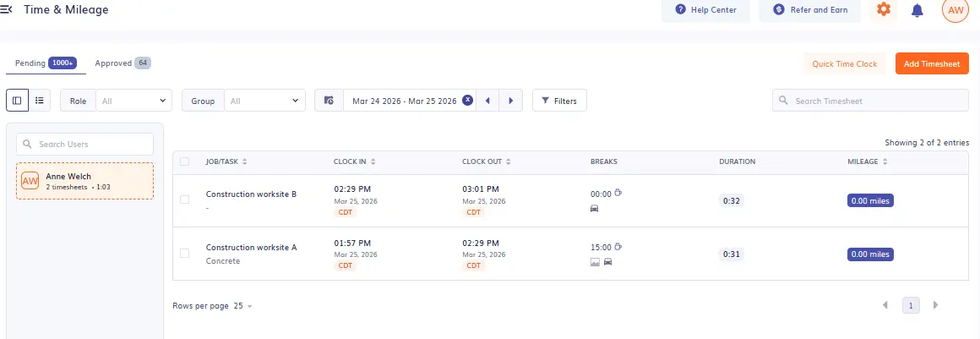Screen dimensions: 980x339
Task: Open Refer and Earn
Action: (809, 10)
